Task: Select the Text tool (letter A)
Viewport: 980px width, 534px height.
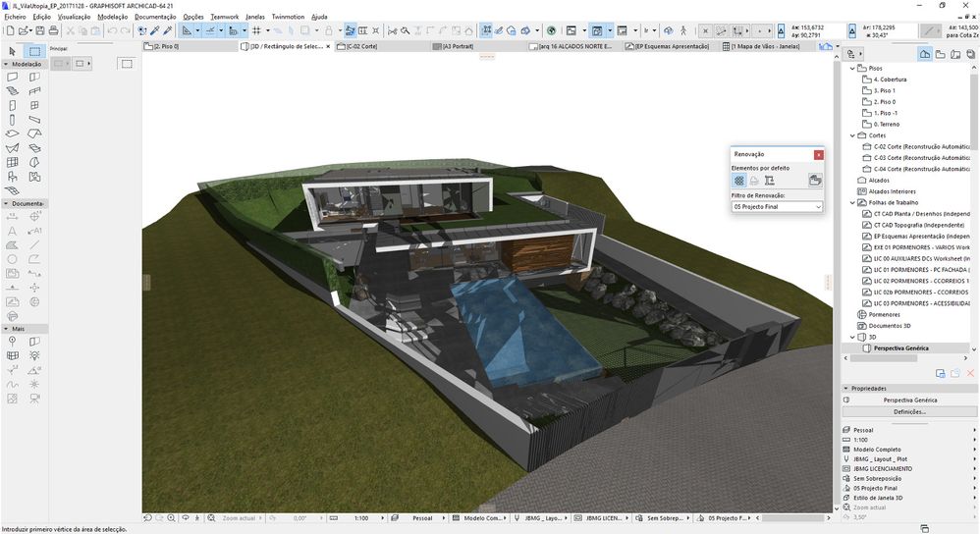Action: pos(12,231)
